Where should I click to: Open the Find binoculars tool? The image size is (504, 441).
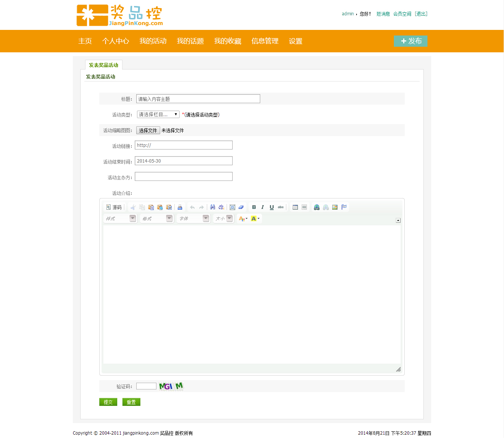[x=212, y=207]
